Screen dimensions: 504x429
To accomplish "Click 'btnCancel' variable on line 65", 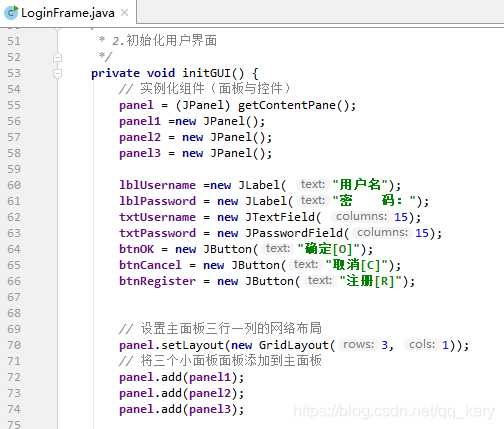I will (151, 265).
